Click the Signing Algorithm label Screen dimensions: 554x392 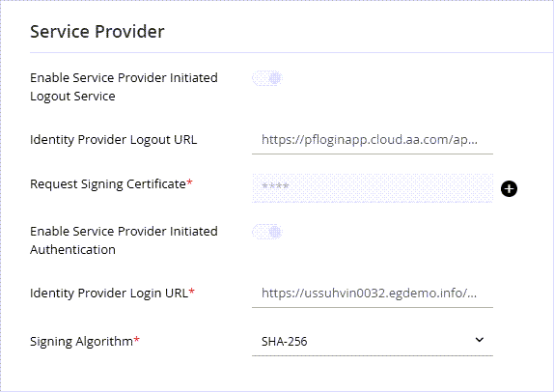pyautogui.click(x=81, y=342)
